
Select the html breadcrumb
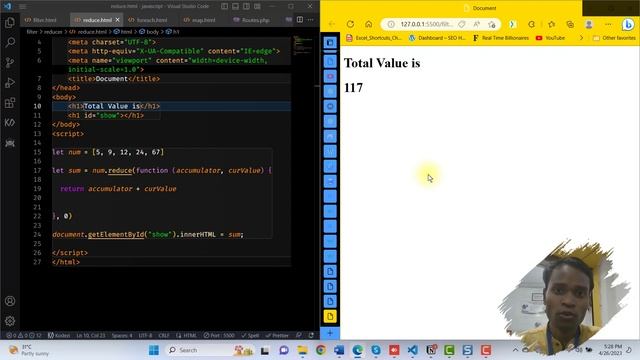123,31
